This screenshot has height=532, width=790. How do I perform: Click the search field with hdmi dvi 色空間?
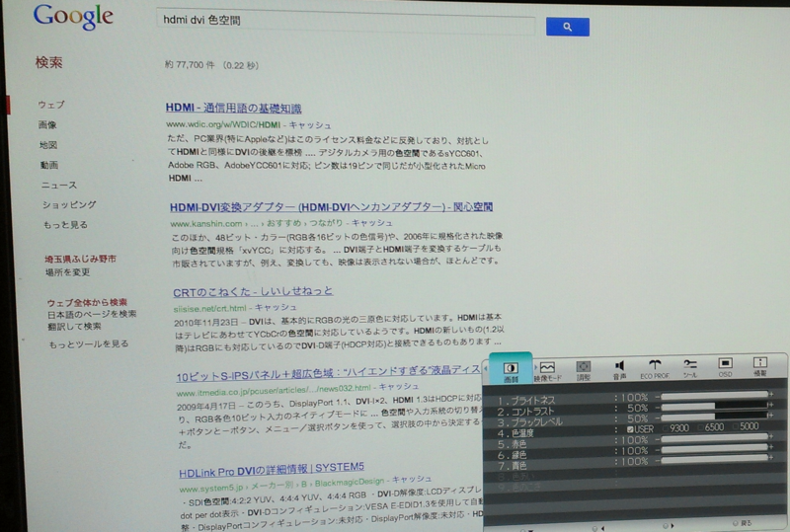pos(345,21)
